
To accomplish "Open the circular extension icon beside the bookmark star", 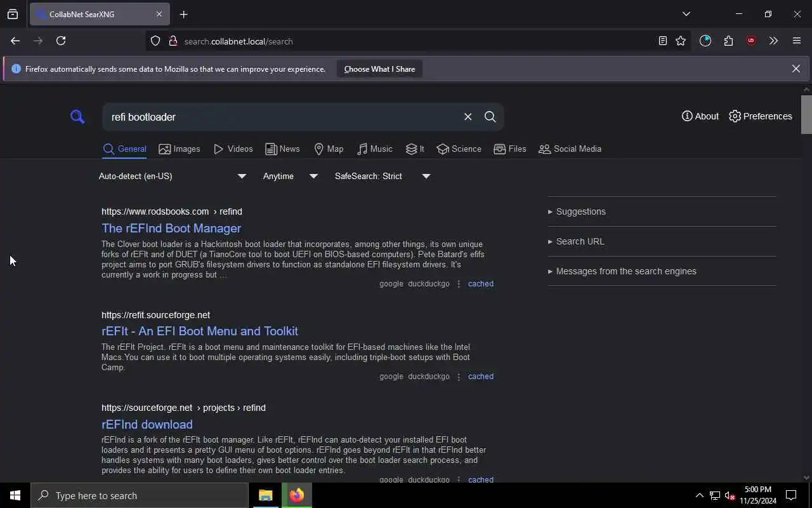I will coord(705,41).
